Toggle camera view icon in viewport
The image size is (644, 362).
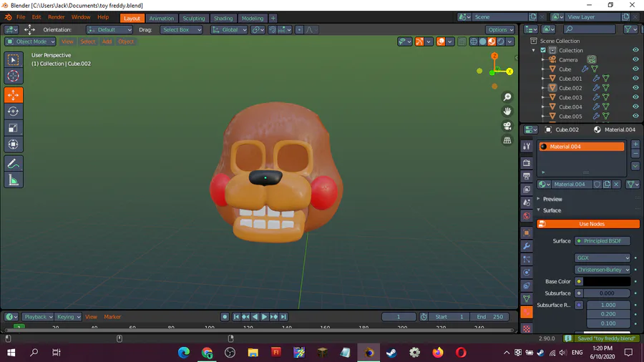[x=507, y=126]
